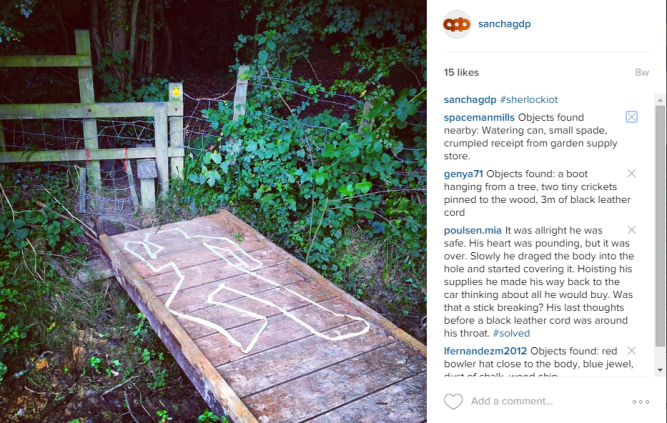Delete genya71 comment with X icon
The height and width of the screenshot is (423, 667).
pyautogui.click(x=631, y=173)
